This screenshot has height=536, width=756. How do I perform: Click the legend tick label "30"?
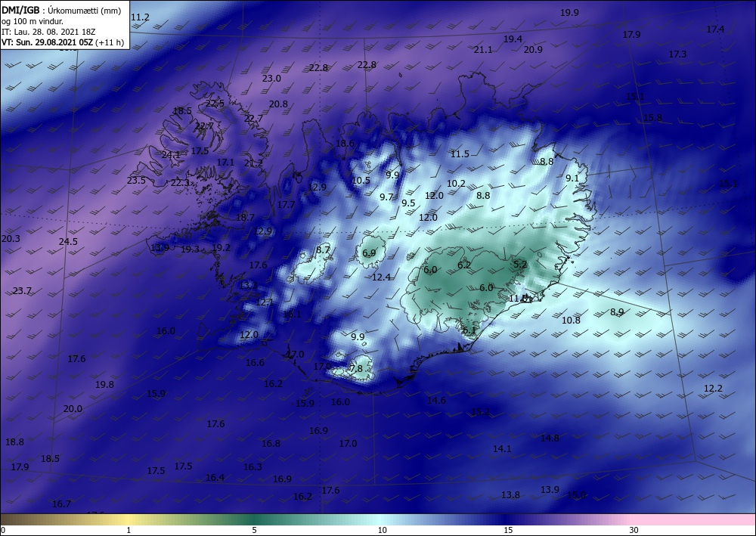click(x=634, y=530)
